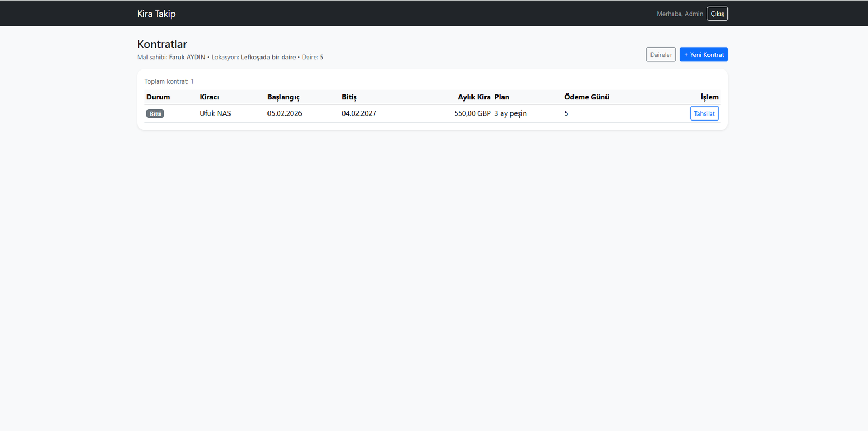Open the Daireler page
The width and height of the screenshot is (868, 431).
[x=661, y=55]
